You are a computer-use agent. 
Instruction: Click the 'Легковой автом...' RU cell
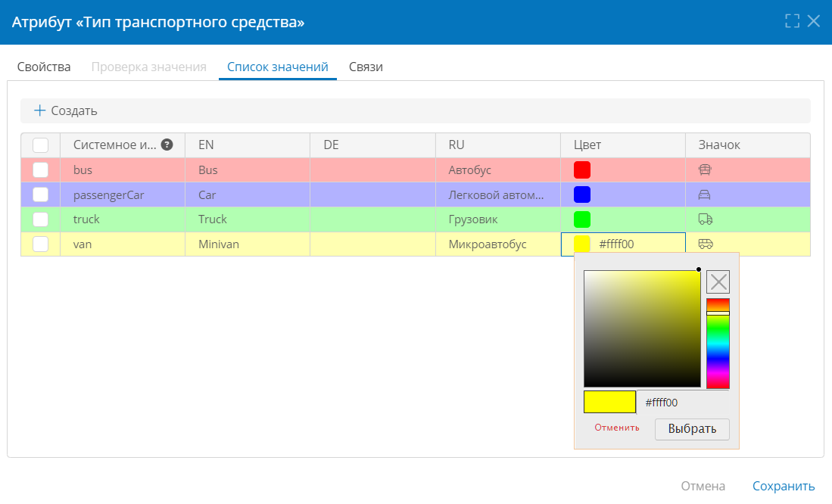(497, 194)
